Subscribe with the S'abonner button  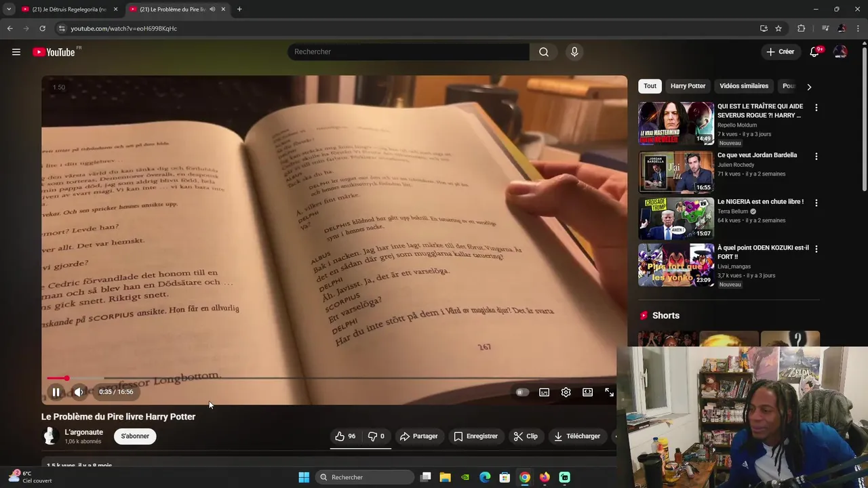click(x=135, y=436)
